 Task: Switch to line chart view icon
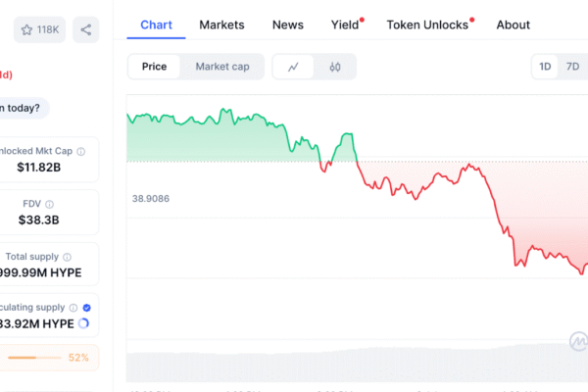293,67
